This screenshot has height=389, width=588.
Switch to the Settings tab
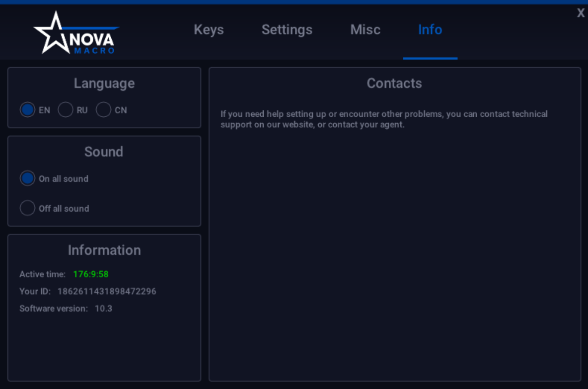click(287, 30)
